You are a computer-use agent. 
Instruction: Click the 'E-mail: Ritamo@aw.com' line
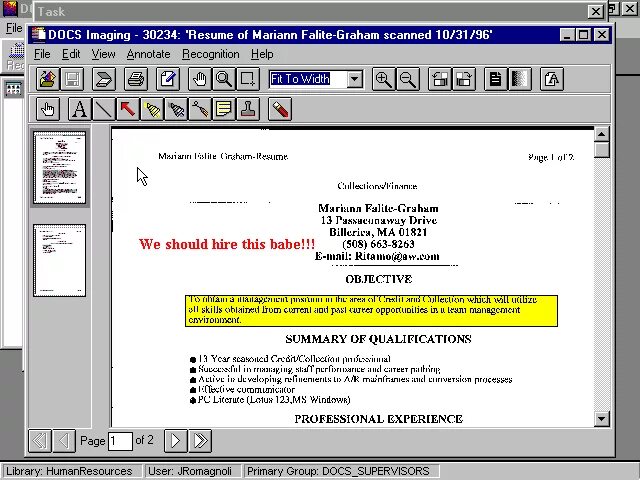tap(377, 256)
